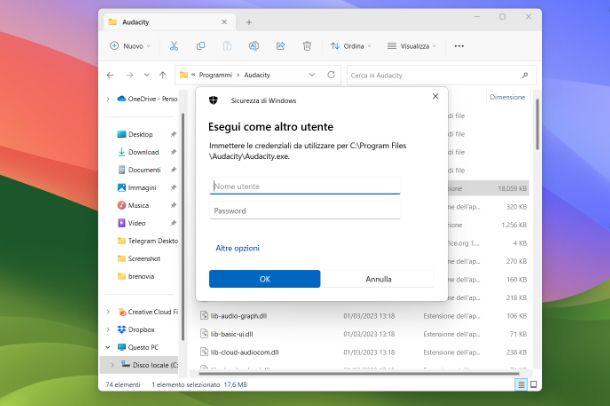Collapse the Questo PC node
610x406 pixels.
pos(108,347)
